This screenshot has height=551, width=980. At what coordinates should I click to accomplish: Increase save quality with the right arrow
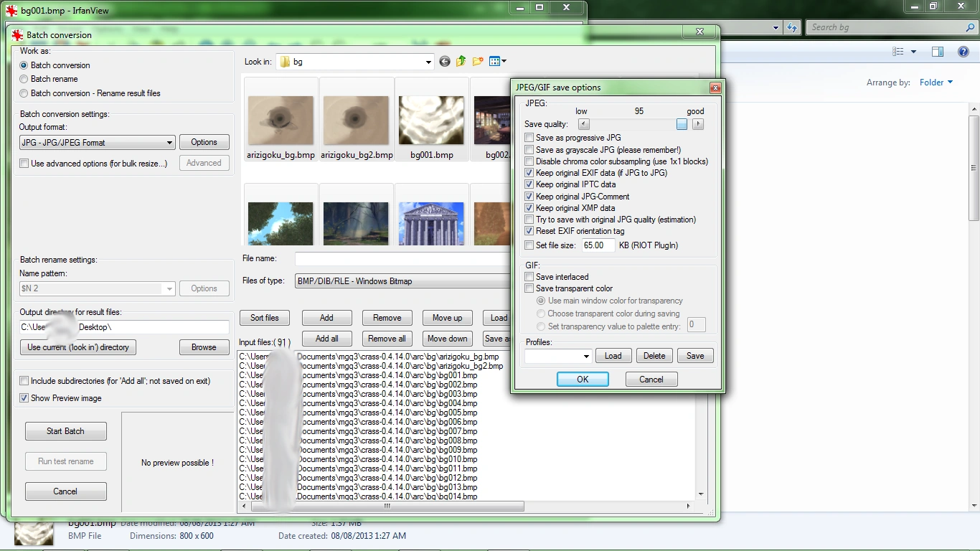click(x=698, y=124)
